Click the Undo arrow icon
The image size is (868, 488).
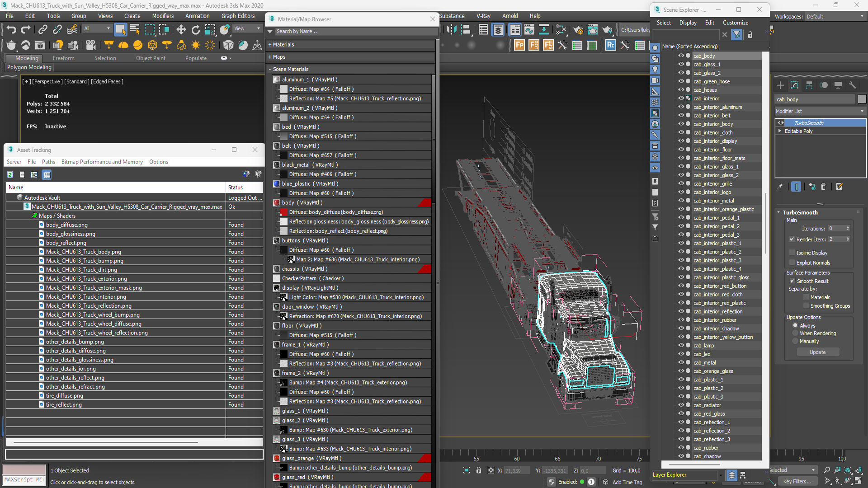tap(11, 30)
